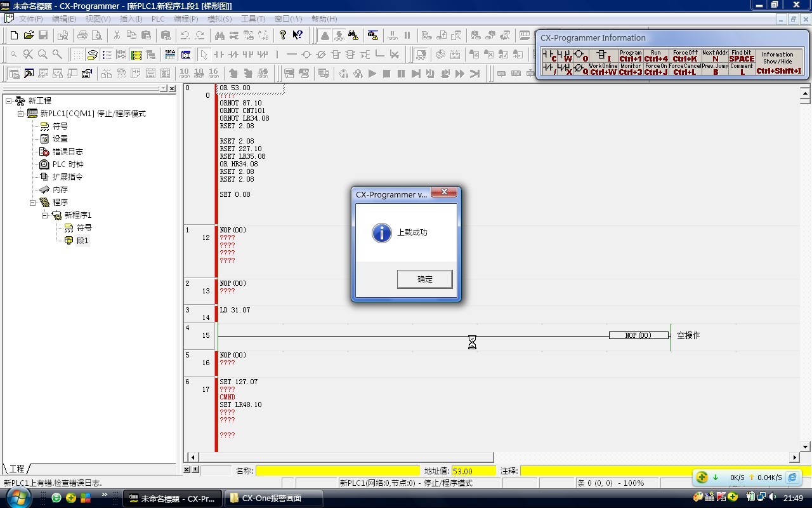Open the context help arrow icon
The width and height of the screenshot is (812, 508).
(298, 36)
